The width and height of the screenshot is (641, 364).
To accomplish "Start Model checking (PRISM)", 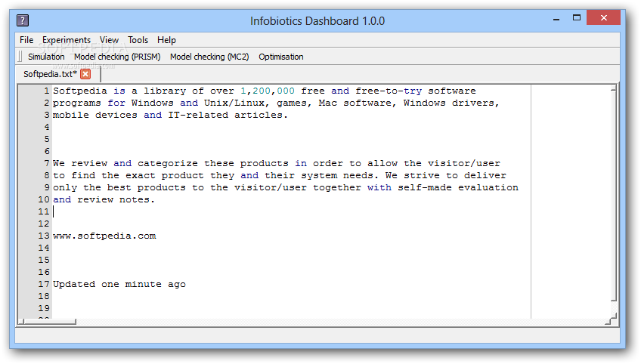I will tap(117, 57).
